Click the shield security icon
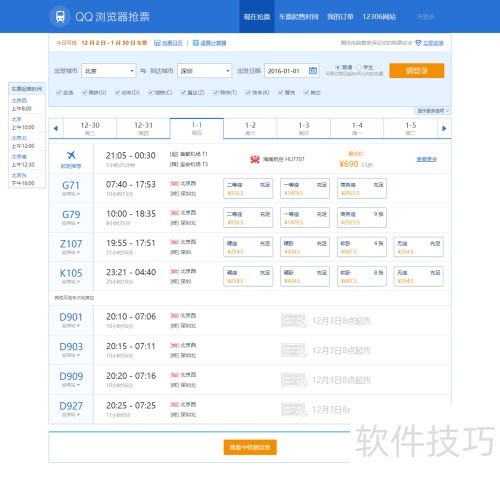The width and height of the screenshot is (500, 478). [418, 43]
